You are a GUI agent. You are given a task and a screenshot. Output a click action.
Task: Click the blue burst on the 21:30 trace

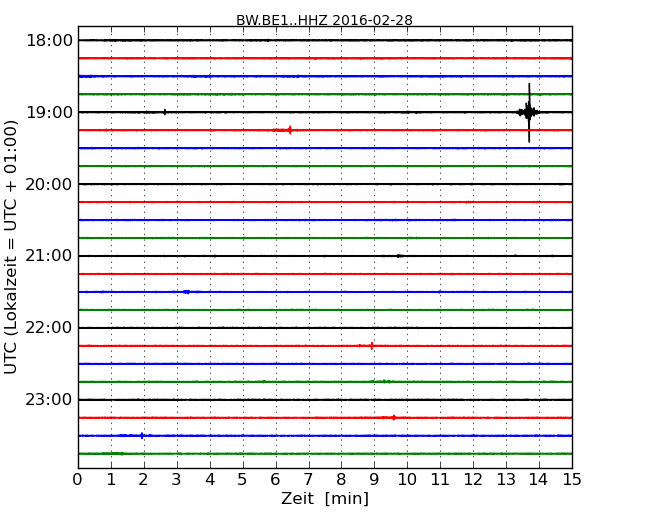coord(187,292)
